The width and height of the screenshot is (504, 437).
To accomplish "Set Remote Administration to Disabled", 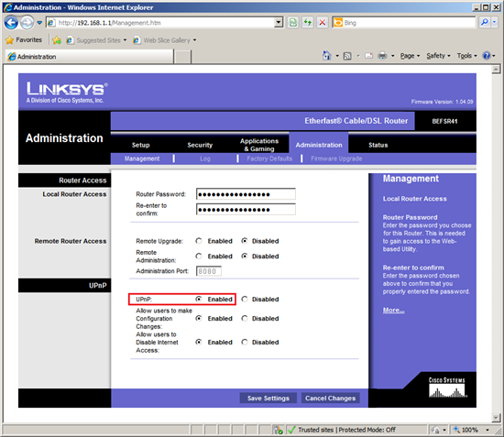I will click(x=245, y=257).
